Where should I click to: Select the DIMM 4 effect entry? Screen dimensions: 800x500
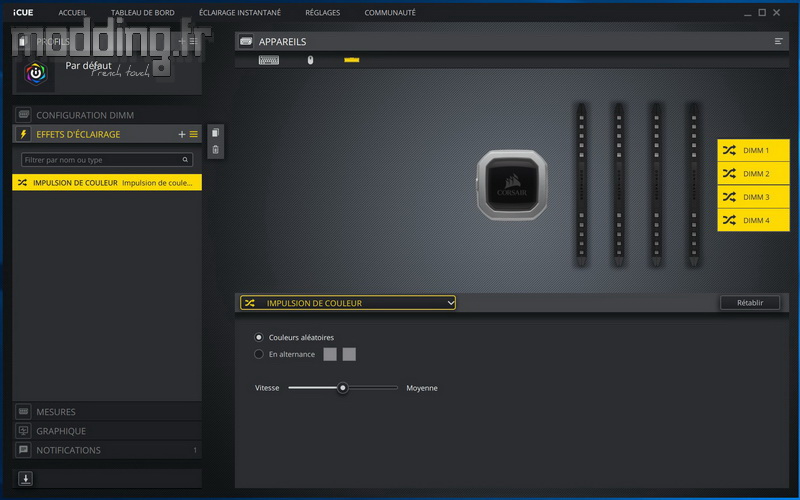(x=753, y=220)
